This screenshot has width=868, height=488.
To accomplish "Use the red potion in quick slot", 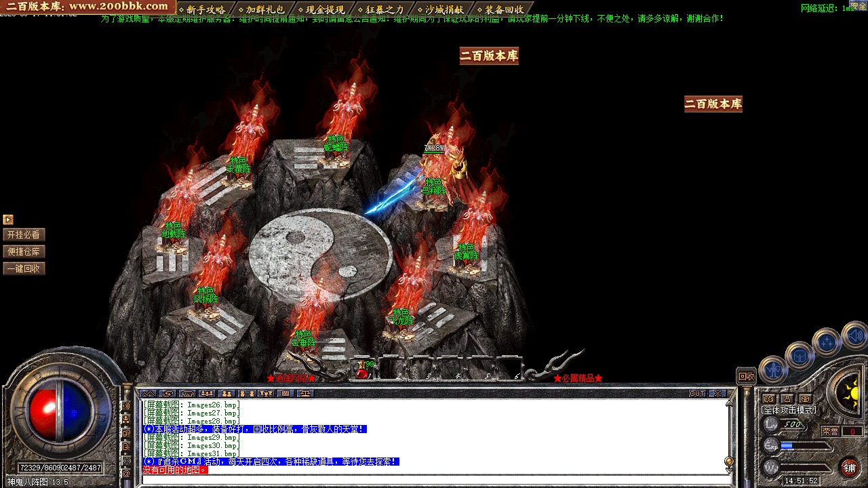I will [x=363, y=369].
